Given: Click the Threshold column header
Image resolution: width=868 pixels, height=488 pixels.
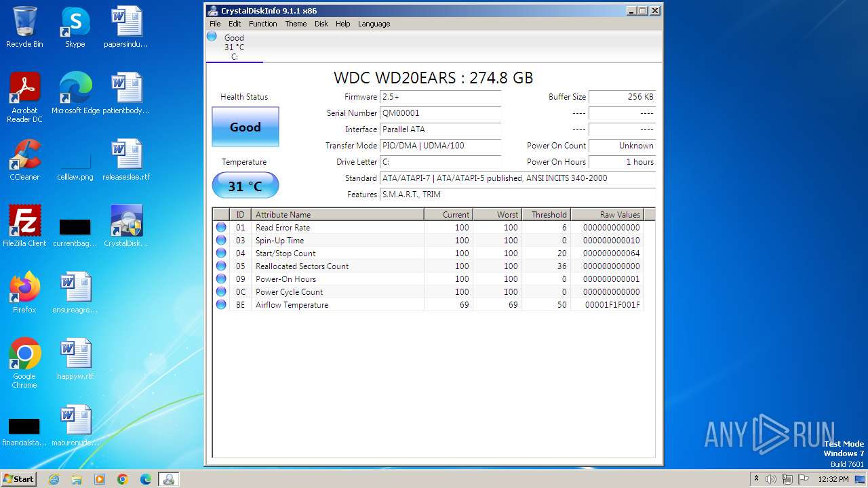Looking at the screenshot, I should coord(546,215).
